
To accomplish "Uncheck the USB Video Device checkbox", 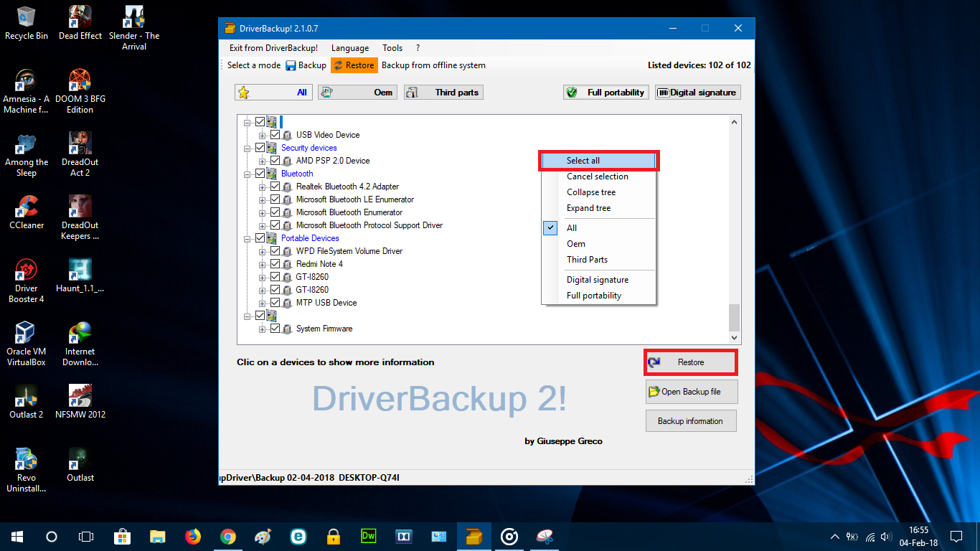I will tap(275, 135).
